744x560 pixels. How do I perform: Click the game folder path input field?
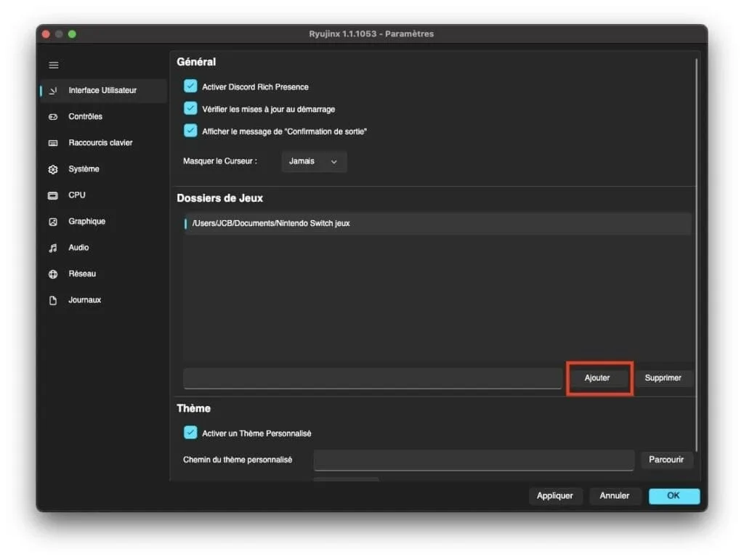click(x=372, y=378)
